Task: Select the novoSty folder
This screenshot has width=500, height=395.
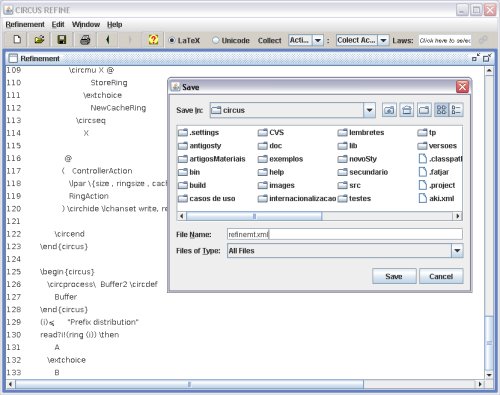Action: coord(357,159)
